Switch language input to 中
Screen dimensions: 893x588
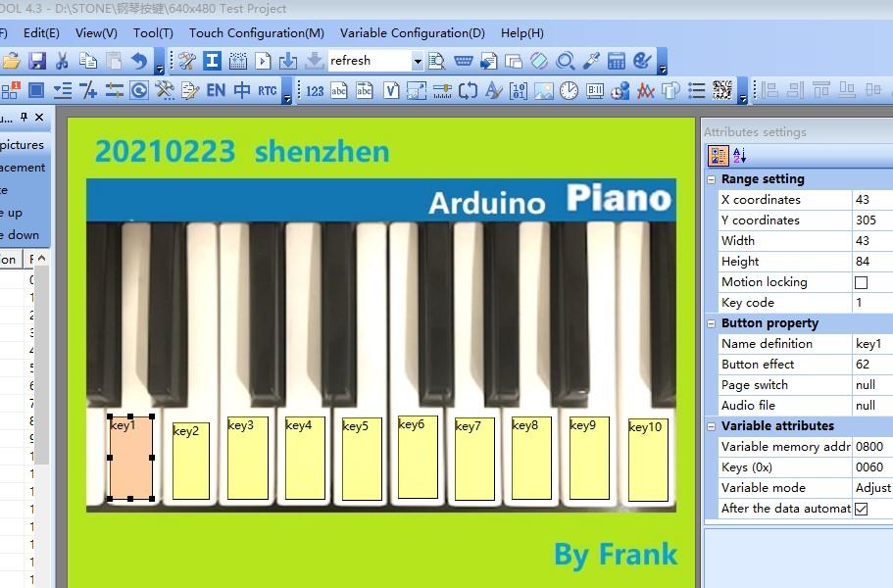(x=242, y=90)
